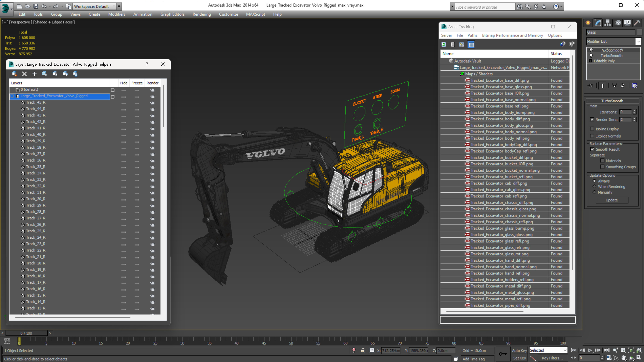644x362 pixels.
Task: Click Go to Start playback icon
Action: (574, 350)
